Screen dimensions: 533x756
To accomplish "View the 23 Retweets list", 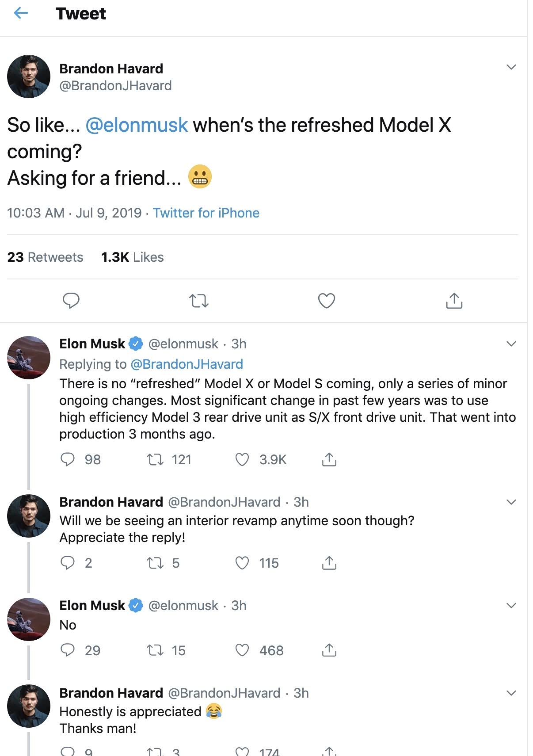I will [x=45, y=257].
